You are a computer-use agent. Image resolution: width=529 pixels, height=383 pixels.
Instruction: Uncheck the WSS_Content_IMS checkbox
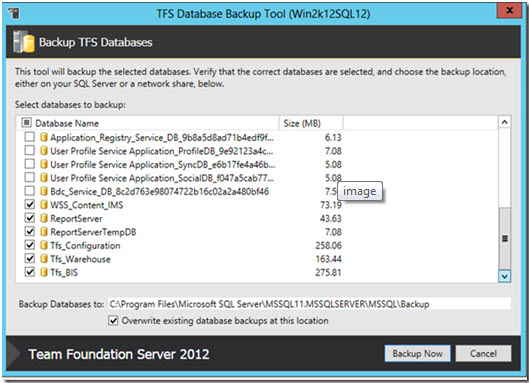(x=30, y=204)
